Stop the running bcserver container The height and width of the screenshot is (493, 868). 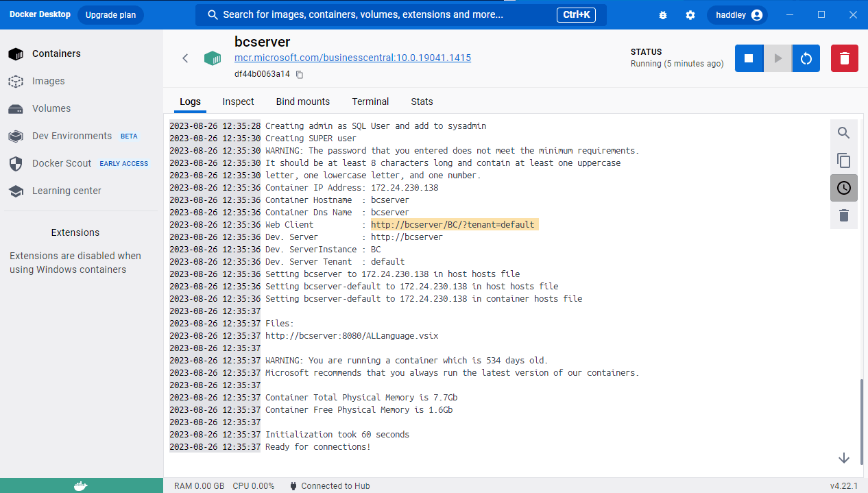click(x=749, y=58)
